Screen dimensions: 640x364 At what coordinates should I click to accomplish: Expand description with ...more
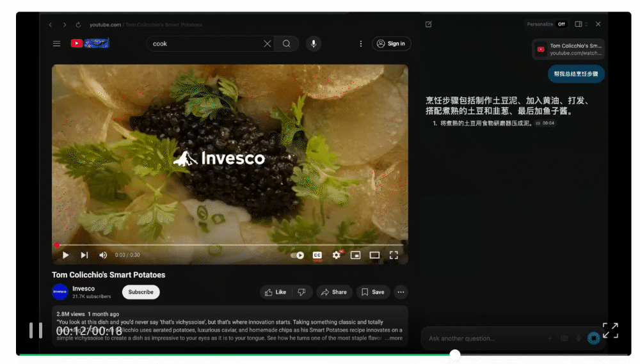coord(394,338)
